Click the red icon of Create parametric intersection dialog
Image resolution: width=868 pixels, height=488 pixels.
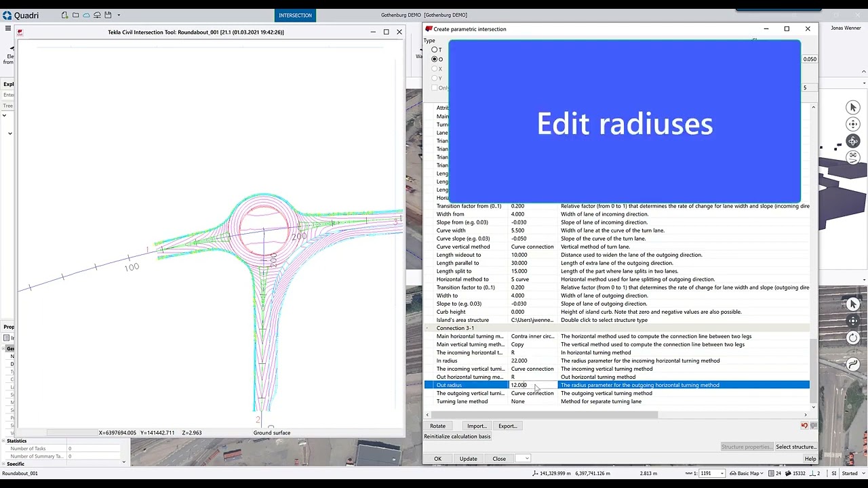pos(429,28)
